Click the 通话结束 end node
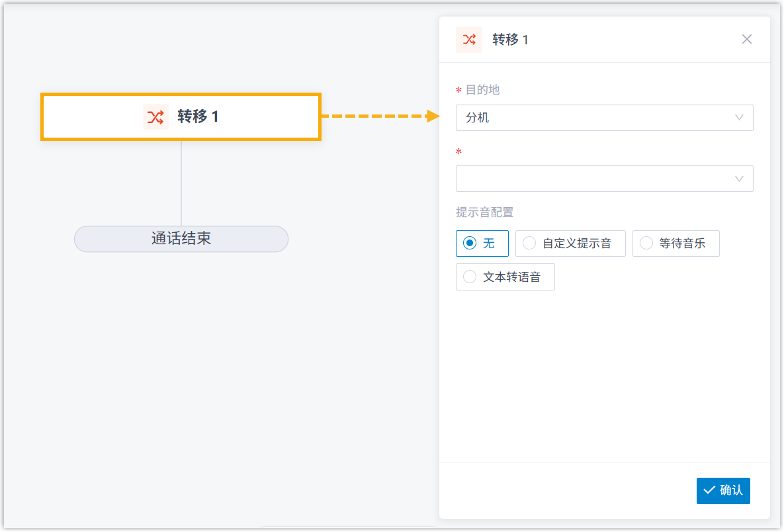The height and width of the screenshot is (532, 784). pos(181,239)
